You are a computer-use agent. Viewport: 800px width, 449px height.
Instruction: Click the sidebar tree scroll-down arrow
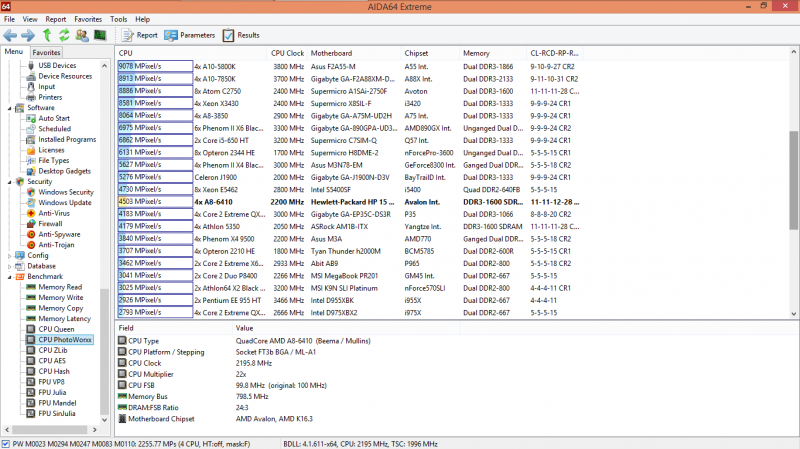click(105, 420)
